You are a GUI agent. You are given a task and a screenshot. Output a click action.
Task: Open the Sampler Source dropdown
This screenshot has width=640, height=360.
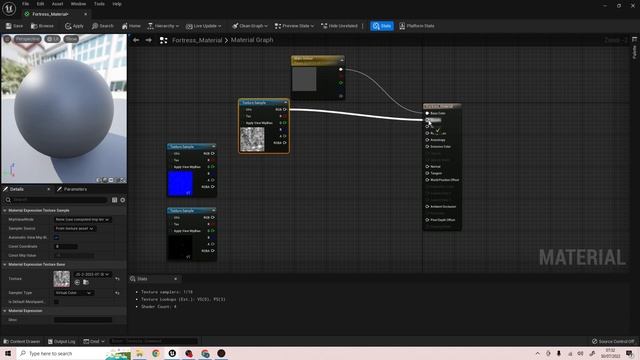pyautogui.click(x=75, y=229)
